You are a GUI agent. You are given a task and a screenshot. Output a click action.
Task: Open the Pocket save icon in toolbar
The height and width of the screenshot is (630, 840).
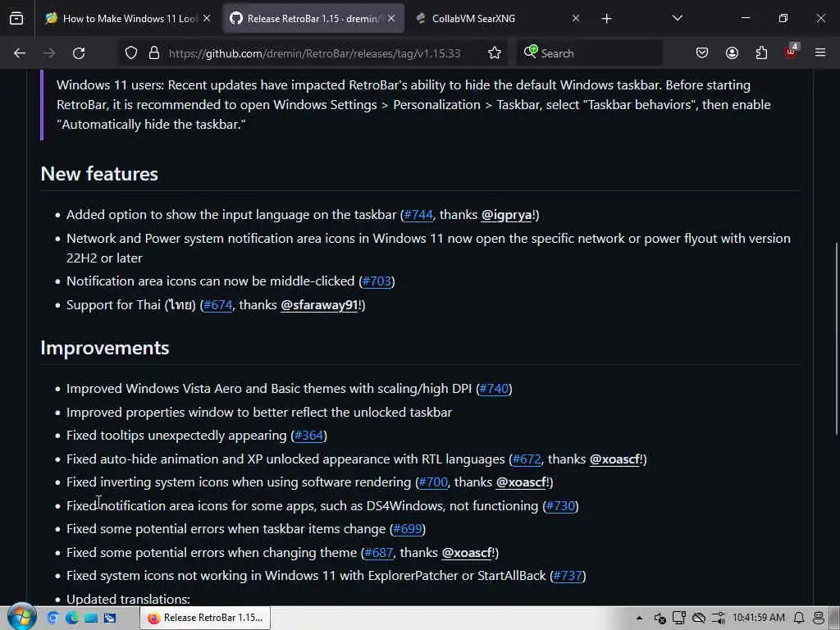click(702, 53)
